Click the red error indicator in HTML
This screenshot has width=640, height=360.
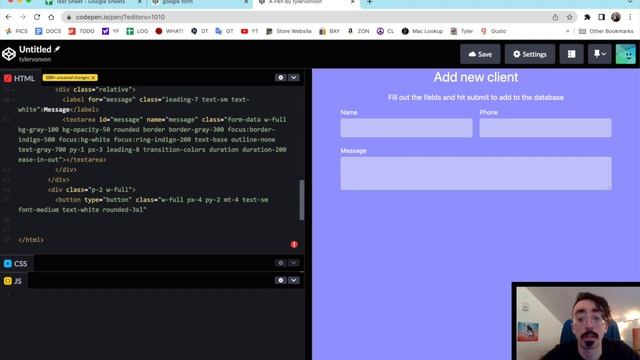tap(294, 244)
